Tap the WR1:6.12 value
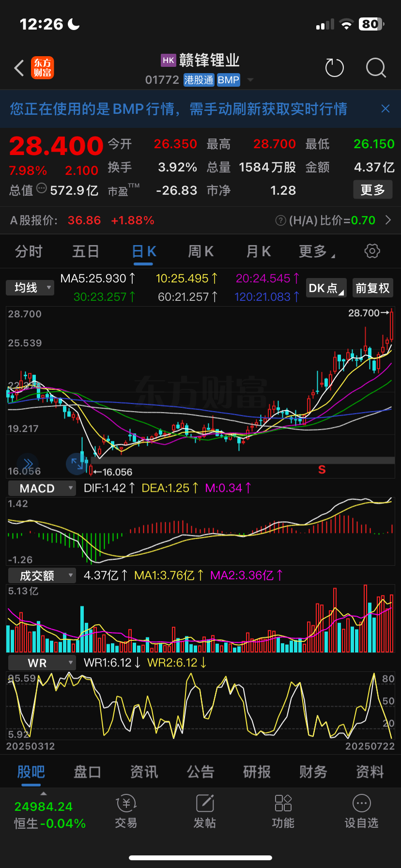 112,663
